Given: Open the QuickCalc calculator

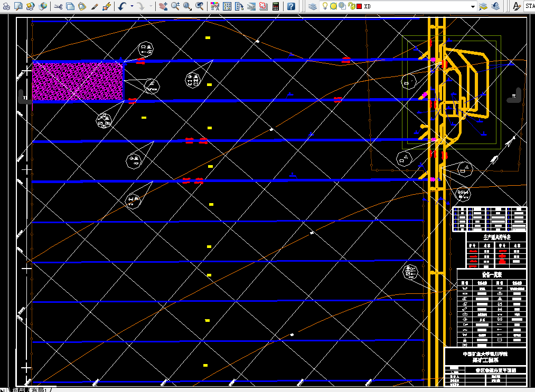Looking at the screenshot, I should (276, 6).
